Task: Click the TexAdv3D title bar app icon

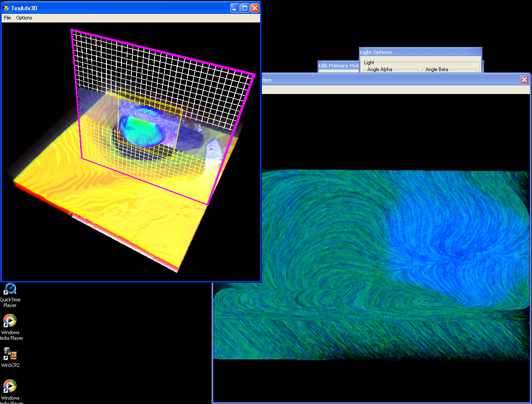Action: (6, 8)
